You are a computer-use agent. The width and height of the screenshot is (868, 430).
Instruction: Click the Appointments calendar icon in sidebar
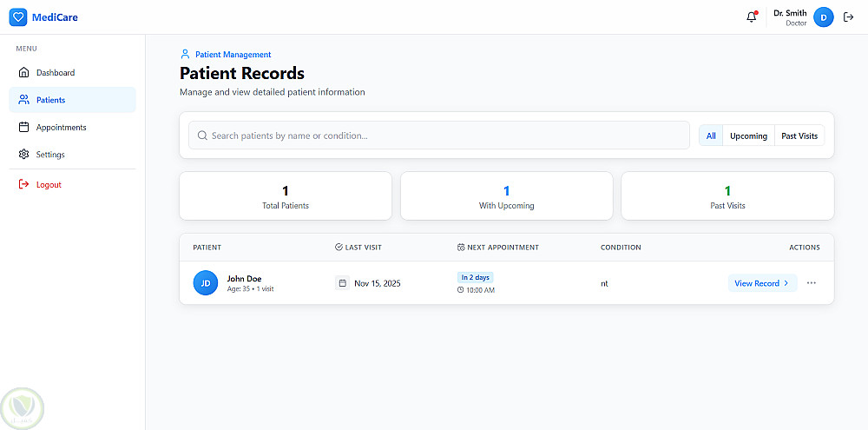coord(23,127)
